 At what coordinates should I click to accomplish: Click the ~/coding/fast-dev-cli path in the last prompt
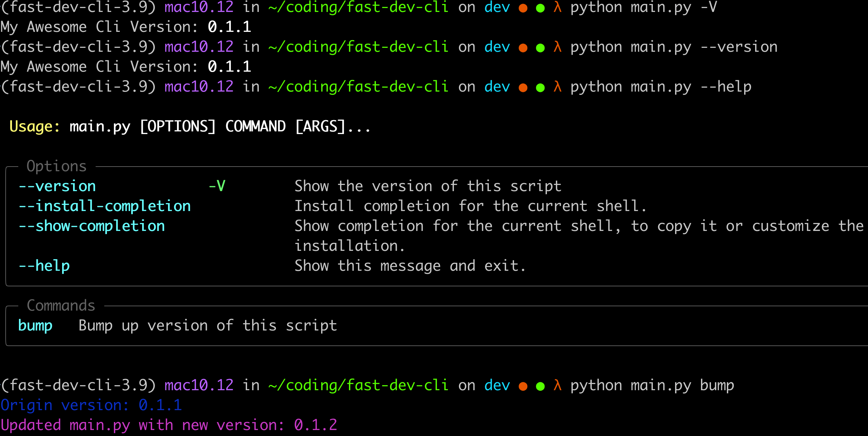coord(358,385)
